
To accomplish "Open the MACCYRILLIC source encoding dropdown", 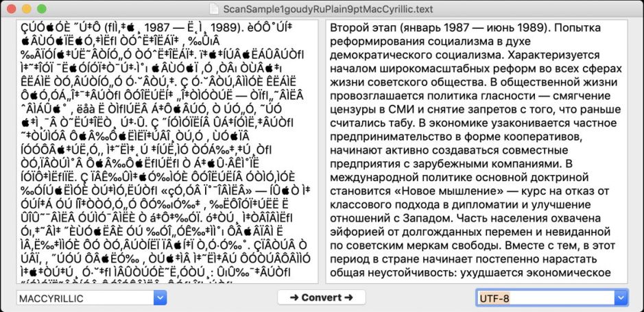I will click(85, 298).
